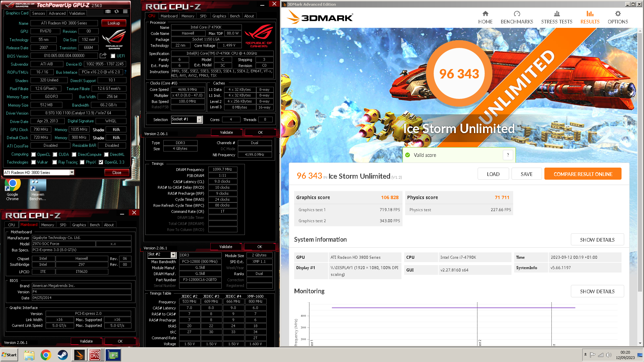The image size is (644, 362).
Task: Toggle the OpenGL 3.3 checkbox
Action: tap(101, 162)
